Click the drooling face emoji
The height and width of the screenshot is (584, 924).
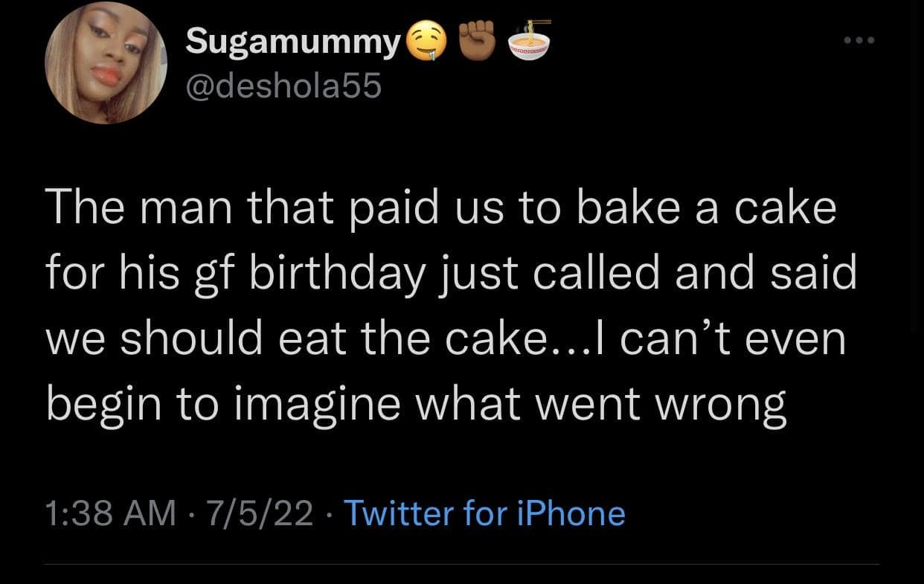[x=426, y=45]
